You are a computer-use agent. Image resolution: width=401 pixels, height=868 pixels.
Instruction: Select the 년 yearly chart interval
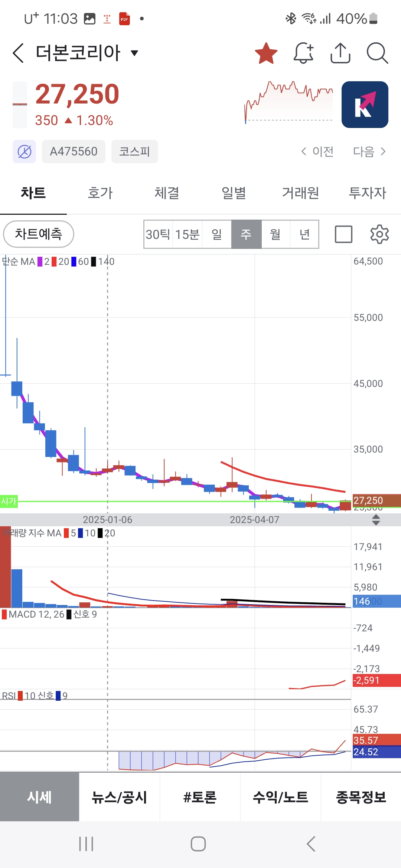[304, 234]
